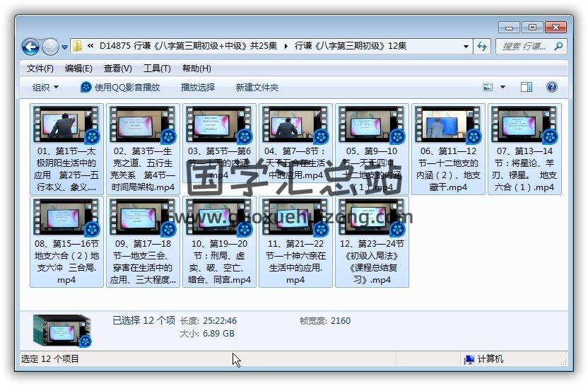Open the 编辑(E) menu
The height and width of the screenshot is (386, 588).
[x=78, y=69]
